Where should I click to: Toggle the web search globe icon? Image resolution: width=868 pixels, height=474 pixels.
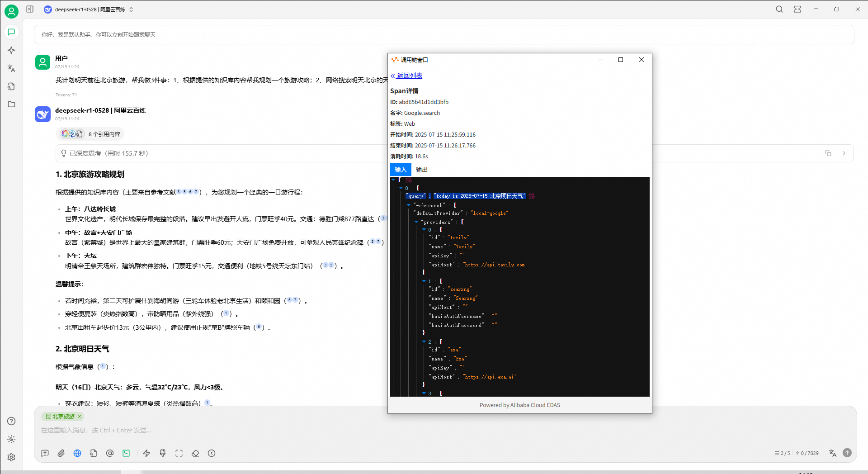(77, 453)
